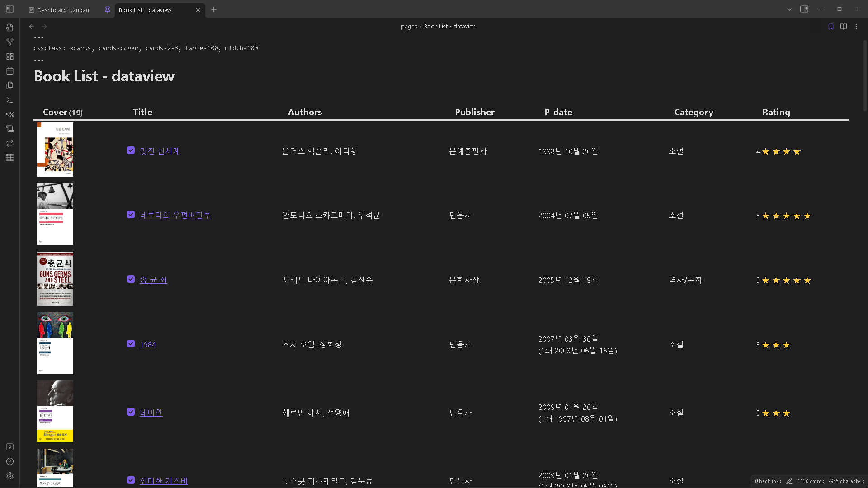Open the note 멋진 신세계
Viewport: 868px width, 488px height.
click(x=160, y=151)
